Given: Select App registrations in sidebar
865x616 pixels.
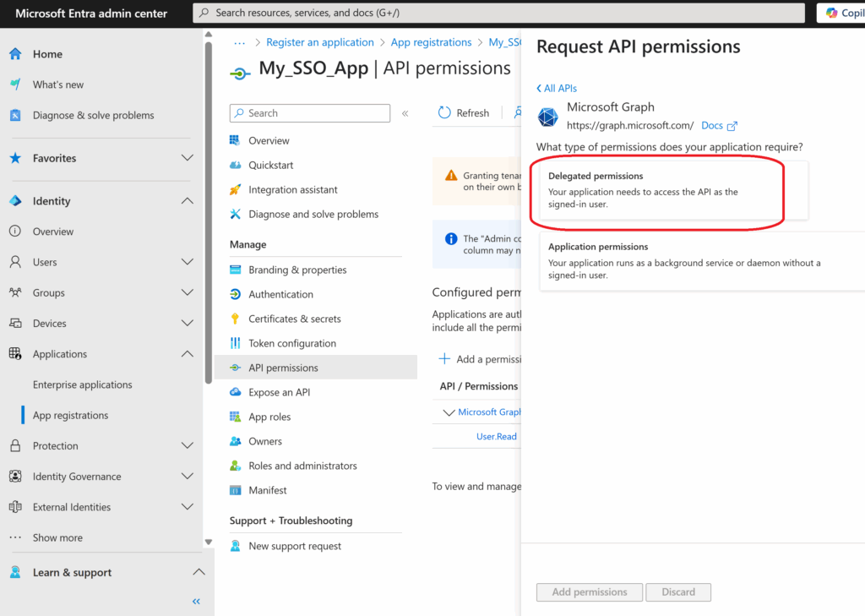Looking at the screenshot, I should pos(70,415).
